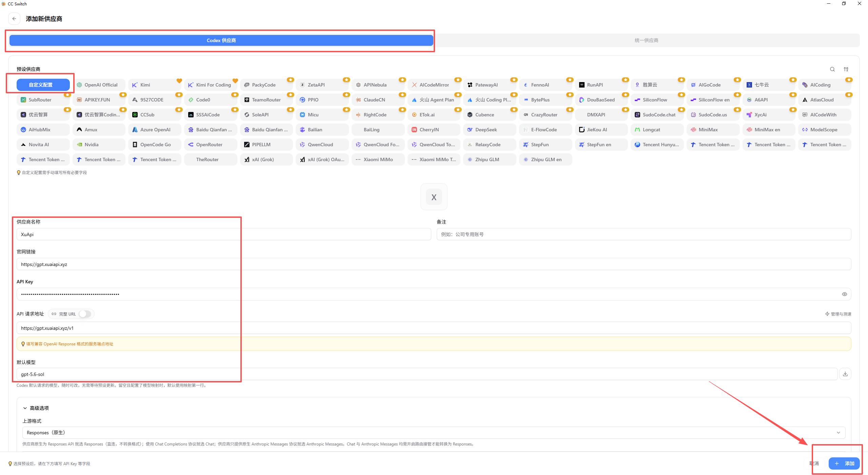Choose the OpenRouter preset
This screenshot has height=475, width=868.
(x=211, y=145)
